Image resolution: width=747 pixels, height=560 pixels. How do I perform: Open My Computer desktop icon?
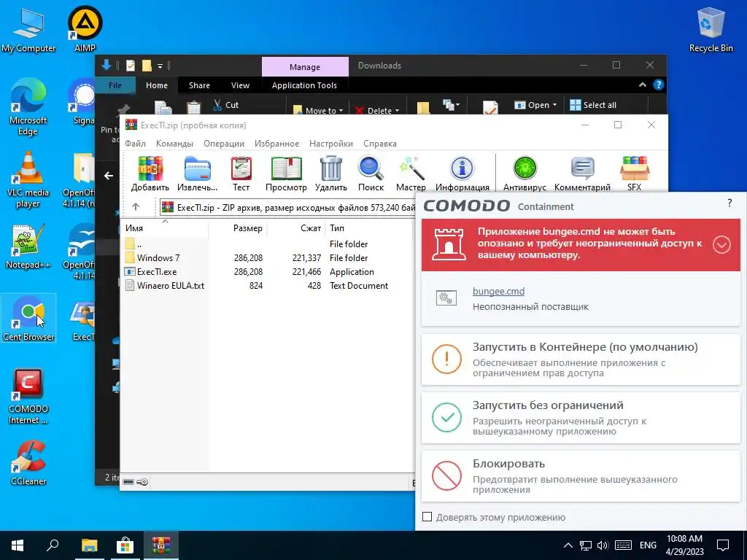point(28,29)
